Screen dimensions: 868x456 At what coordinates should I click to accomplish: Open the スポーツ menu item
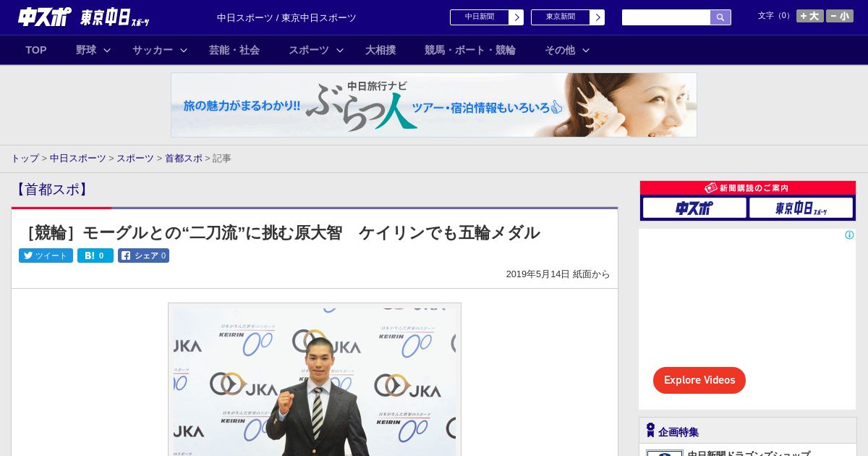click(309, 50)
